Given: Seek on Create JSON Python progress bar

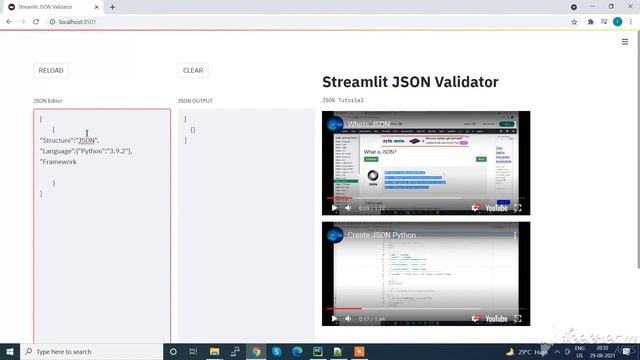Looking at the screenshot, I should tap(426, 309).
